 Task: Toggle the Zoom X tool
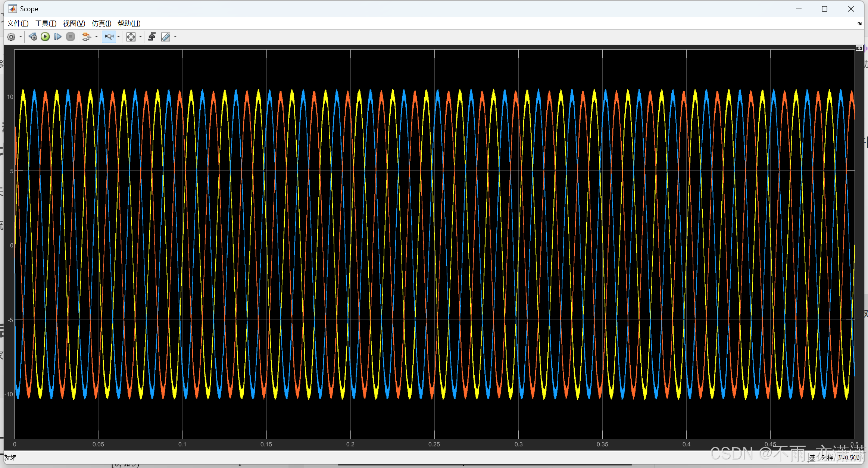pyautogui.click(x=109, y=37)
